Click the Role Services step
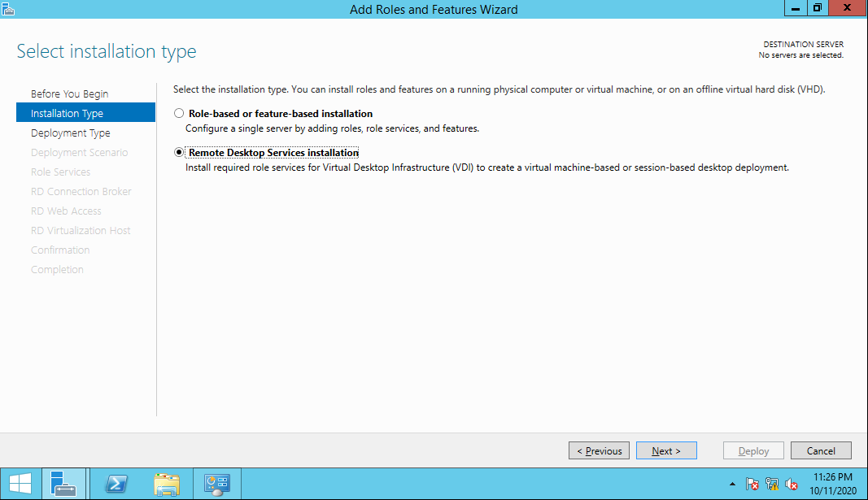 click(x=60, y=172)
